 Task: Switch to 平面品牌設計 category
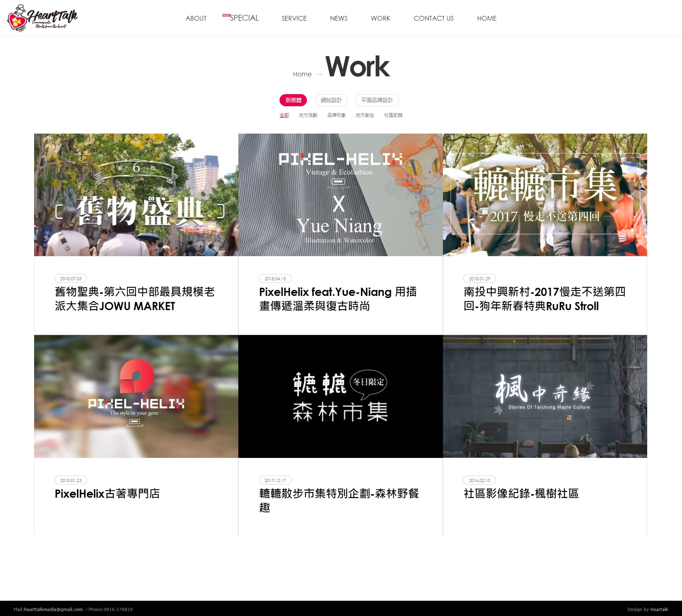click(377, 100)
